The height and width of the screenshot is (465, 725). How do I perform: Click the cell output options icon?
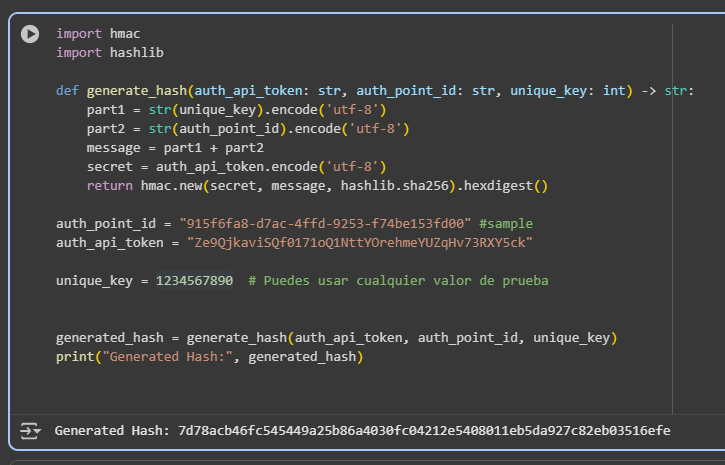coord(30,431)
